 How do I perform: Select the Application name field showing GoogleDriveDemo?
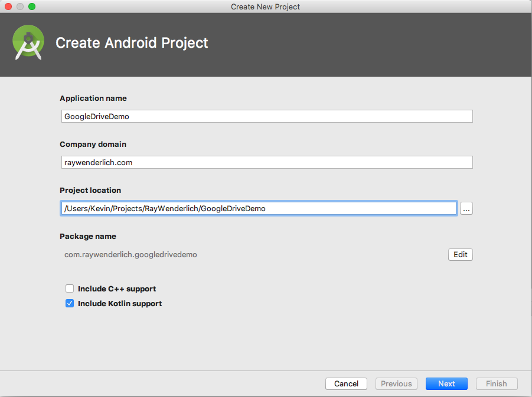pos(266,116)
